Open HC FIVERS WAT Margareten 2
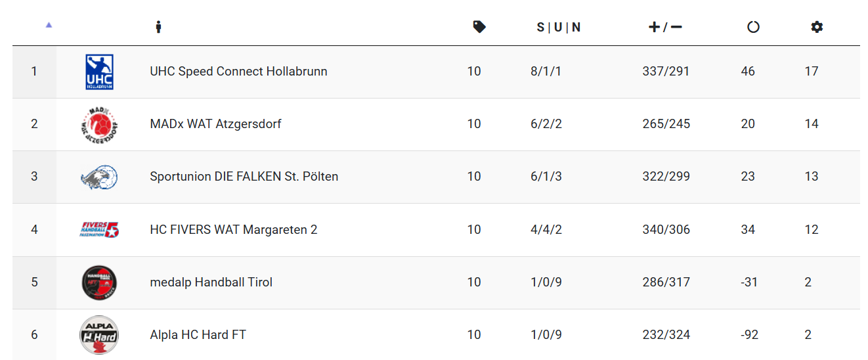Viewport: 868px width, 360px height. [x=234, y=229]
